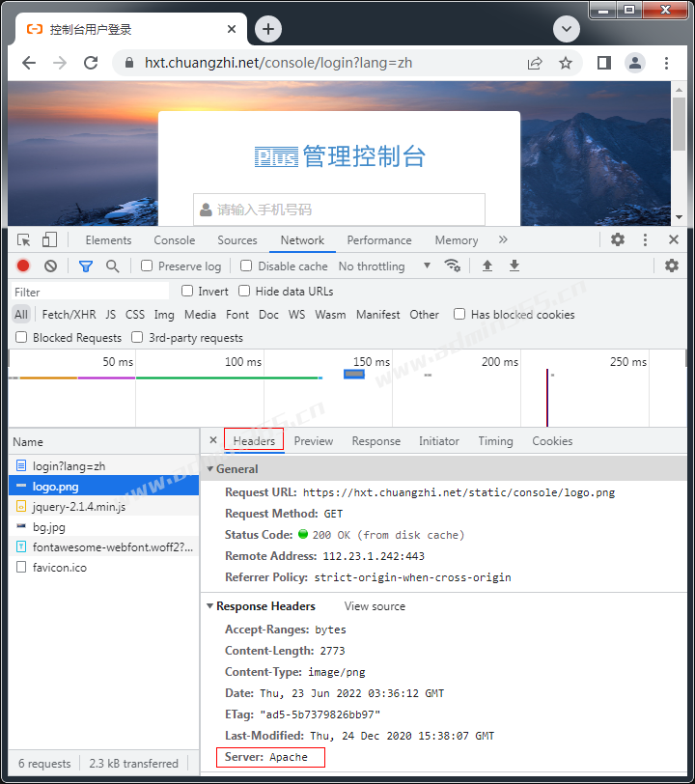Open the Chrome three-dot menu
This screenshot has width=695, height=784.
[666, 63]
